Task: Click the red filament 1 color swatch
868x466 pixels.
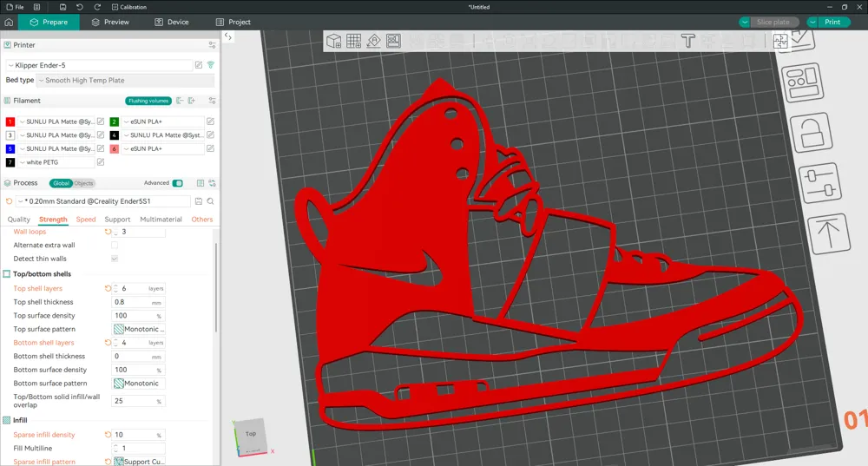Action: coord(10,121)
